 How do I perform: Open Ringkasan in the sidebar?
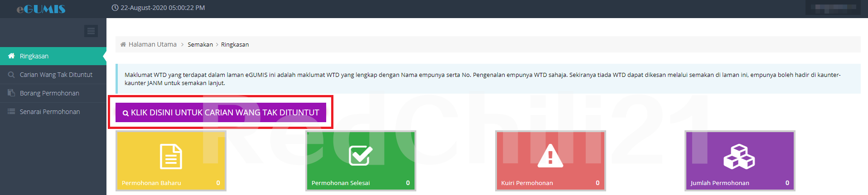coord(34,56)
